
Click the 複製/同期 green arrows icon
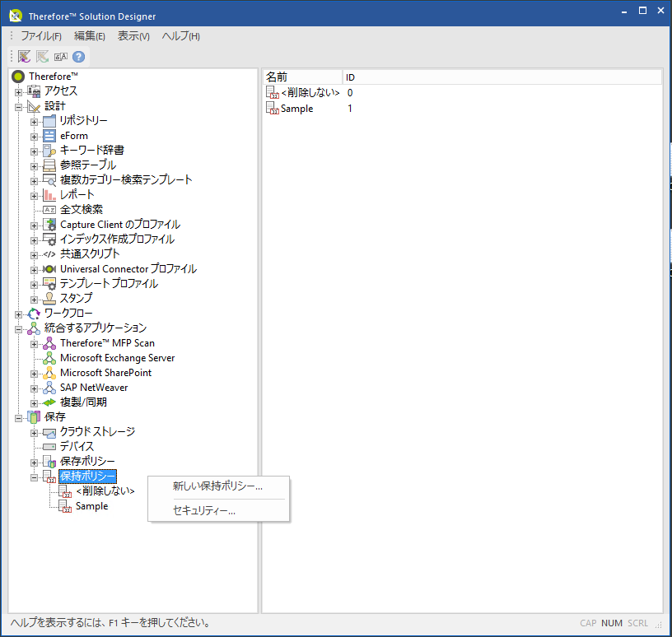click(x=49, y=402)
